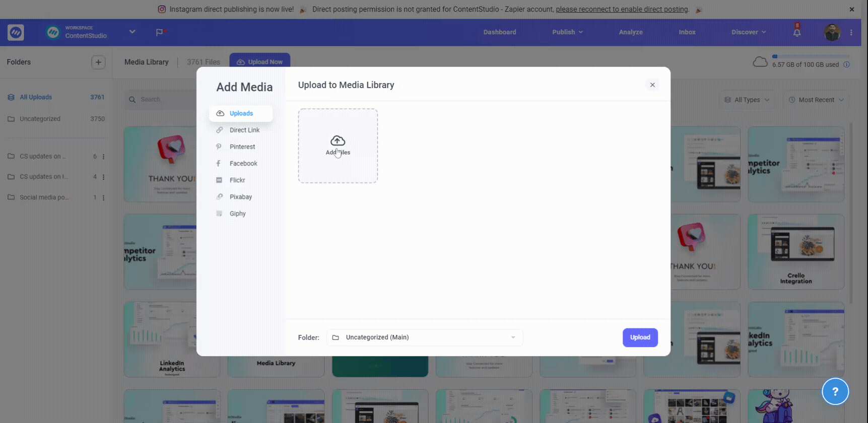The height and width of the screenshot is (423, 868).
Task: Follow the reconnect to enable direct posting link
Action: 623,10
